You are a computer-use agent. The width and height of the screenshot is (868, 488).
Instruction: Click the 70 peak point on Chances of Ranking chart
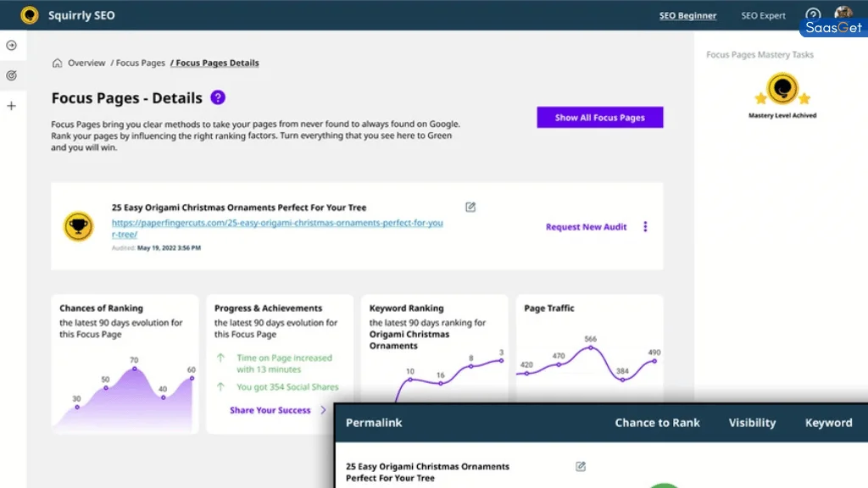coord(135,369)
